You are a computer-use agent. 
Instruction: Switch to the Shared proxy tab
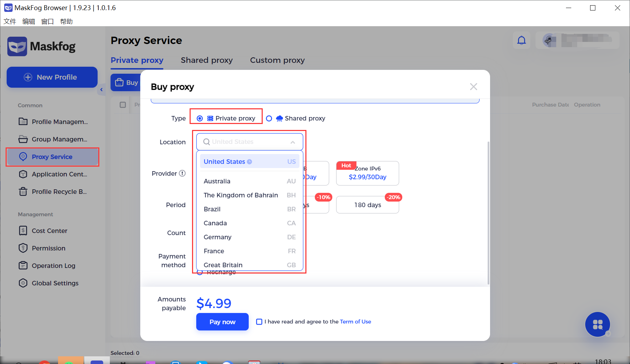207,60
